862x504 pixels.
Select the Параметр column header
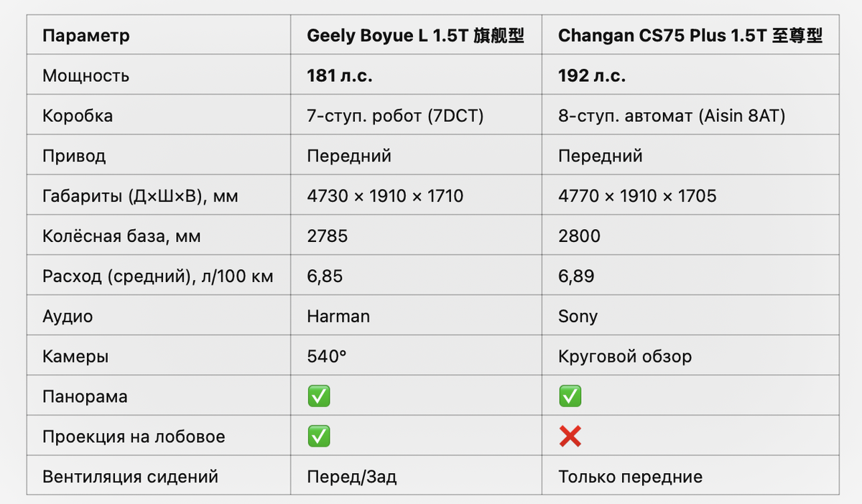coord(86,36)
